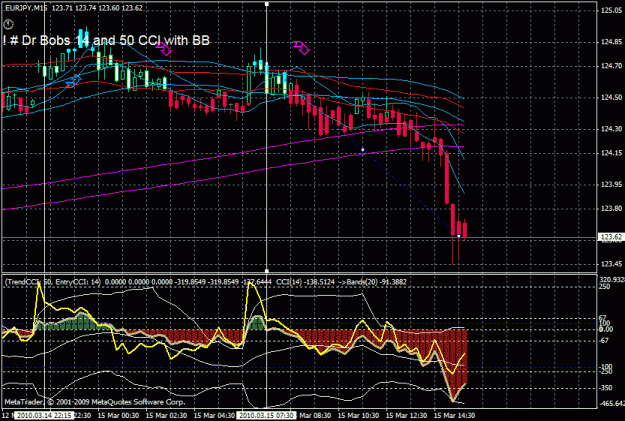The height and width of the screenshot is (421, 625).
Task: Click the 123.95 price level on the scale
Action: (611, 185)
